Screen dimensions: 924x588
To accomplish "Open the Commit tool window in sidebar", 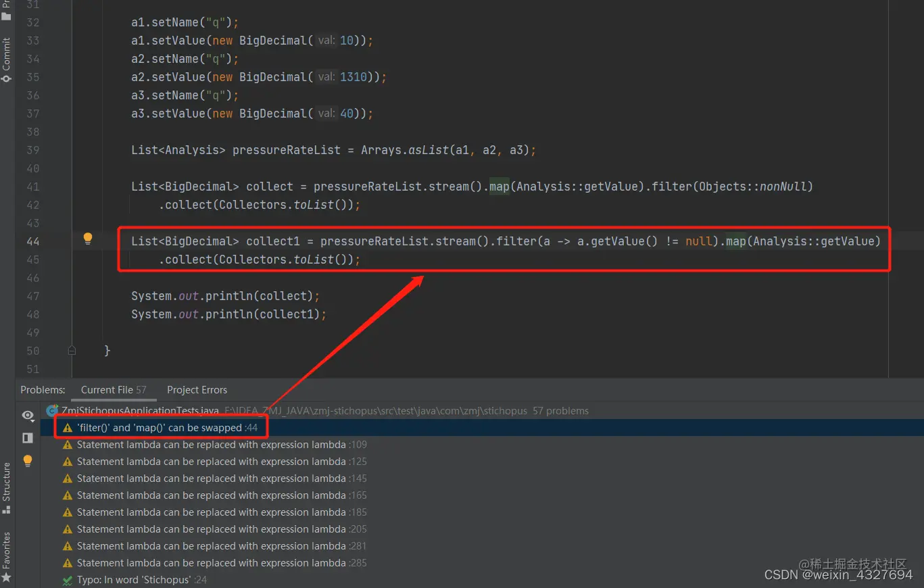I will point(7,59).
